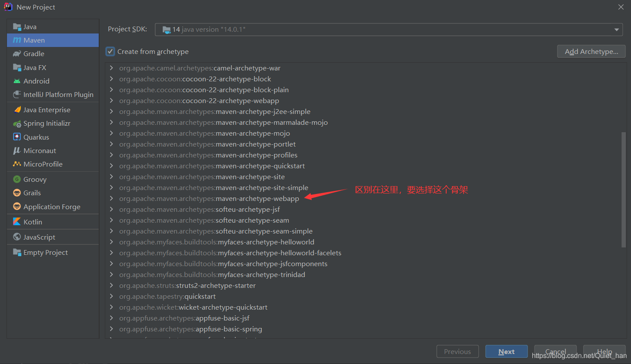Click the Maven icon in sidebar
Screen dimensions: 631x364
tap(17, 40)
